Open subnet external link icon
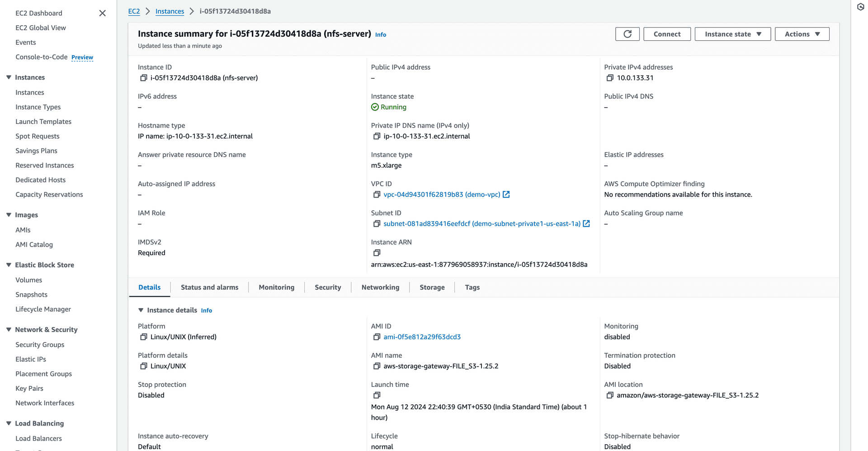 click(x=586, y=223)
